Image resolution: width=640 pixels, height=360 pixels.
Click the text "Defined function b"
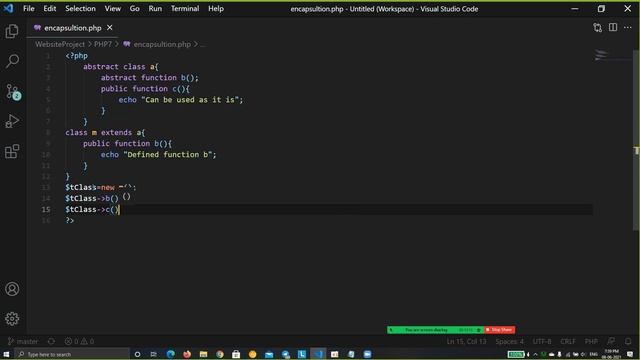click(169, 155)
